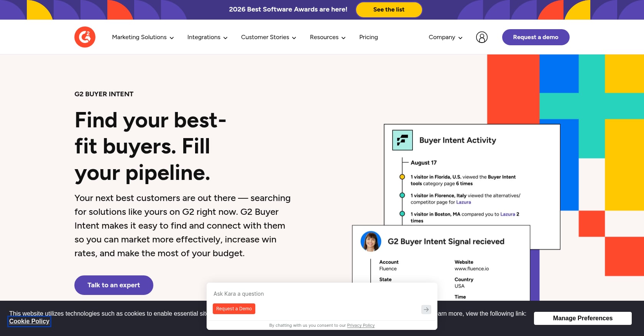Click the yellow timeline dot for the Florida visitor
The image size is (644, 336).
(402, 177)
